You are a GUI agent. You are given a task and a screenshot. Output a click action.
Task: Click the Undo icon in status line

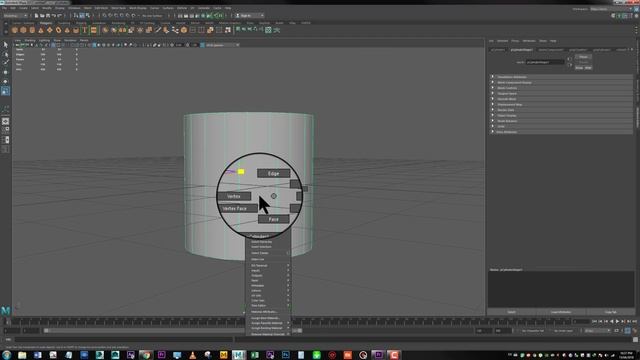[54, 16]
